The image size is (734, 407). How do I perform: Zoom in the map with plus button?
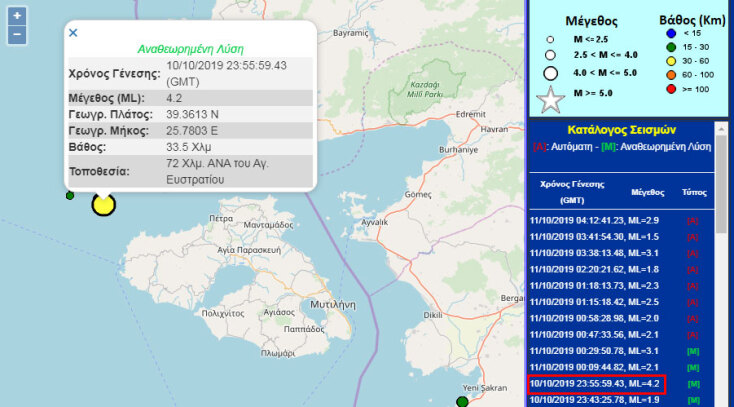(x=17, y=16)
